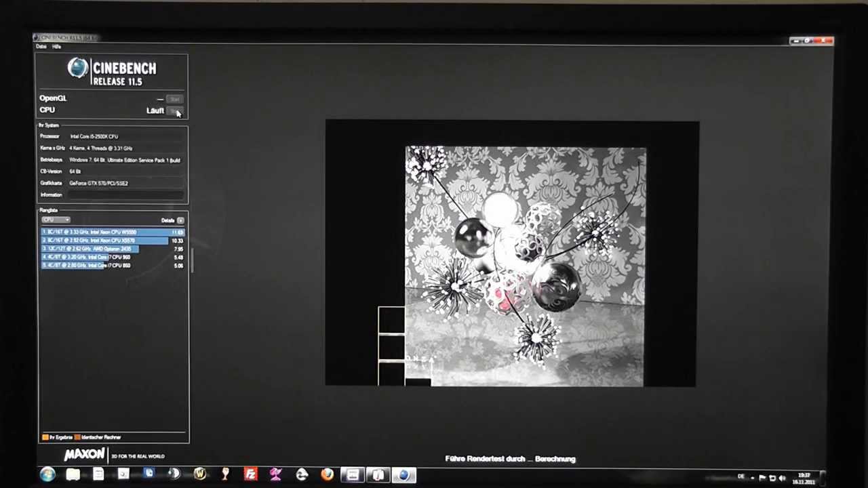868x488 pixels.
Task: Open the FileZilla taskbar icon
Action: [x=250, y=474]
